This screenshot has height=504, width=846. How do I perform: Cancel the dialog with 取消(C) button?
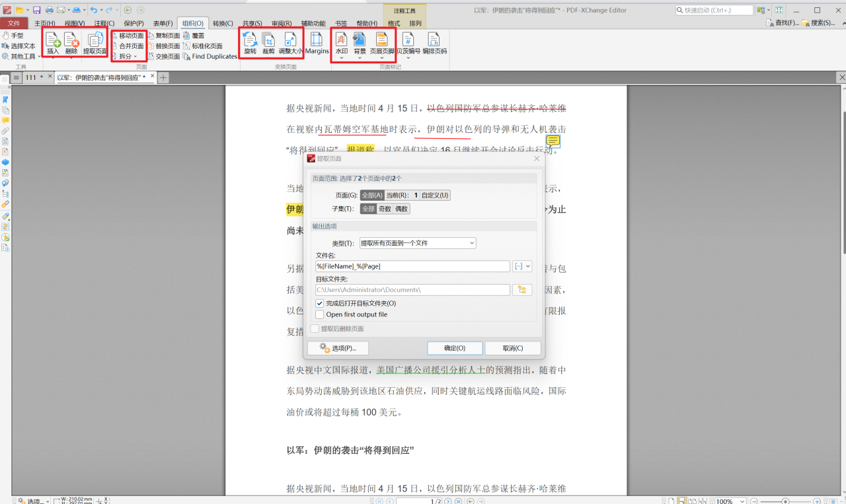coord(513,348)
